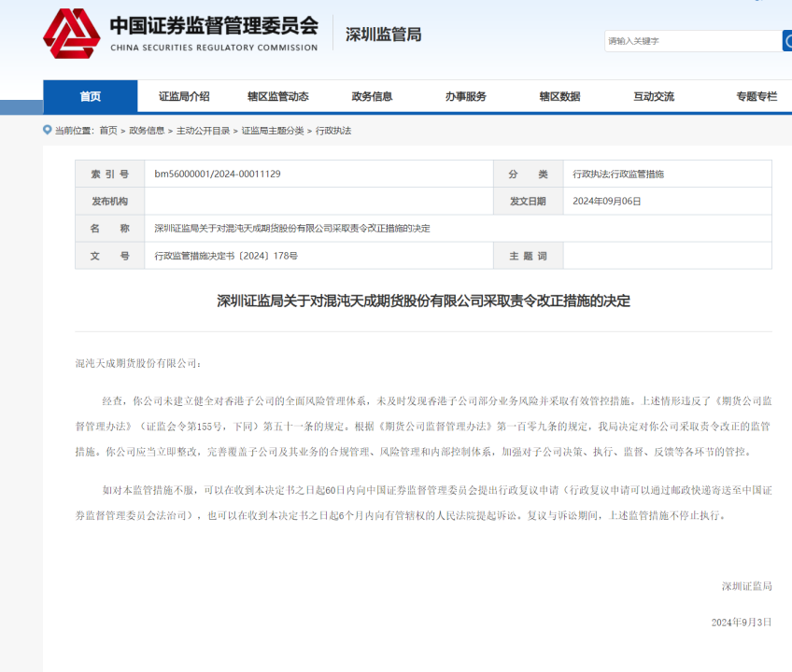Image resolution: width=792 pixels, height=672 pixels.
Task: Click the blue search button icon
Action: coord(787,41)
